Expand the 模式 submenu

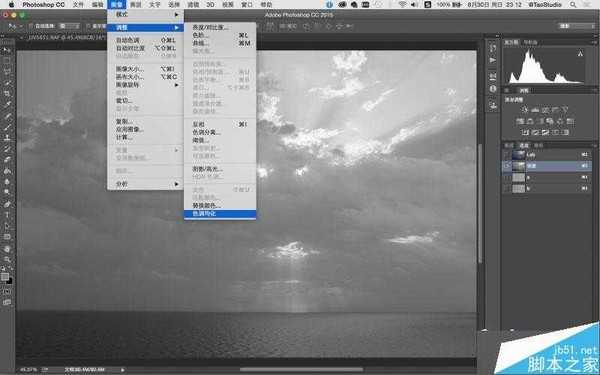pyautogui.click(x=145, y=15)
